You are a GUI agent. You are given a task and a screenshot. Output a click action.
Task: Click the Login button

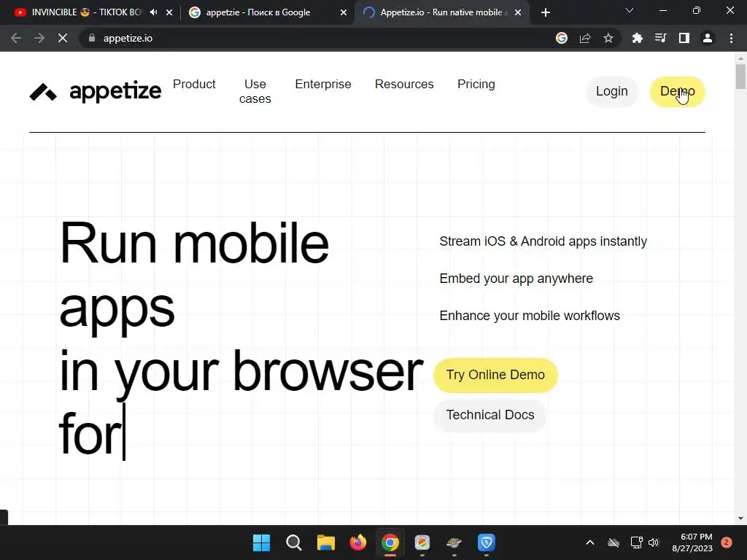pyautogui.click(x=612, y=91)
